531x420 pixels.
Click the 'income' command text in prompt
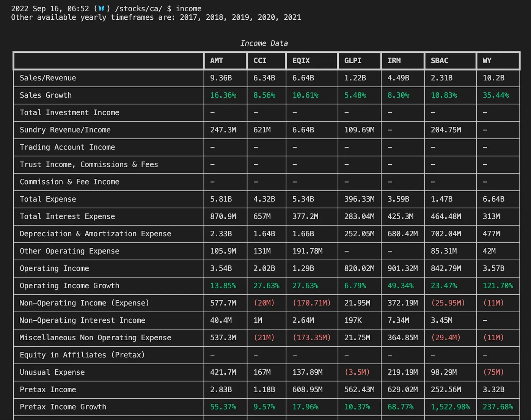pos(189,8)
